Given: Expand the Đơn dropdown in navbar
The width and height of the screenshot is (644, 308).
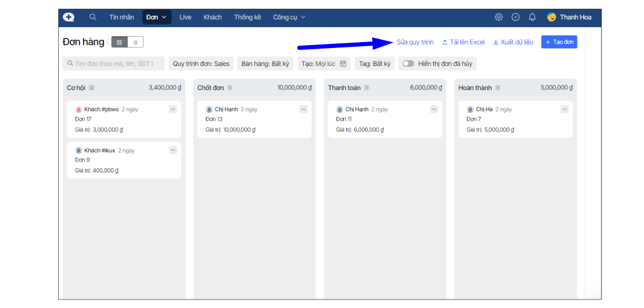Looking at the screenshot, I should coord(157,17).
